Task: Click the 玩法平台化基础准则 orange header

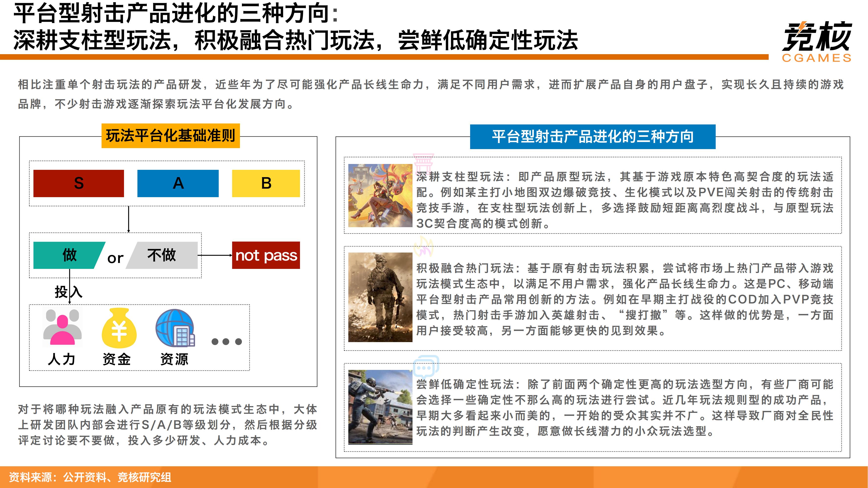Action: coord(170,136)
